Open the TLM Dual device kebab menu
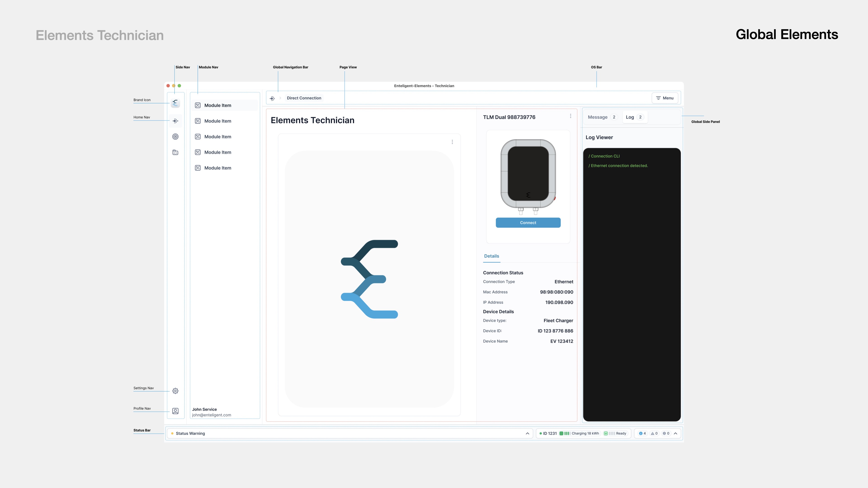Viewport: 868px width, 488px height. pyautogui.click(x=571, y=116)
